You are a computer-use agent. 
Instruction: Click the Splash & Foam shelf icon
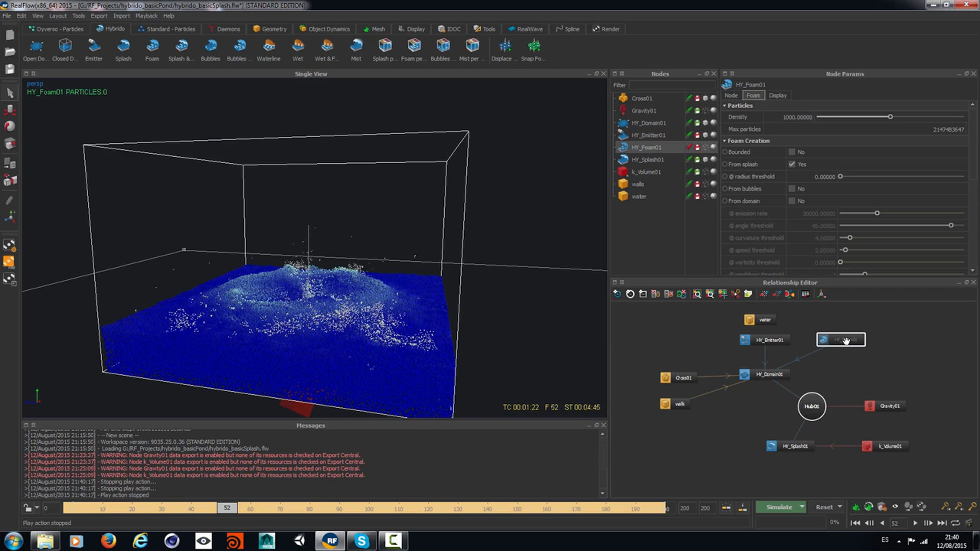coord(181,50)
